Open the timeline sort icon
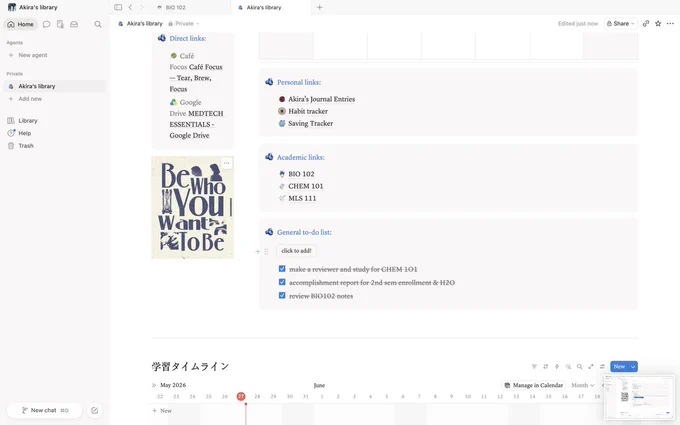The image size is (680, 425). click(546, 366)
